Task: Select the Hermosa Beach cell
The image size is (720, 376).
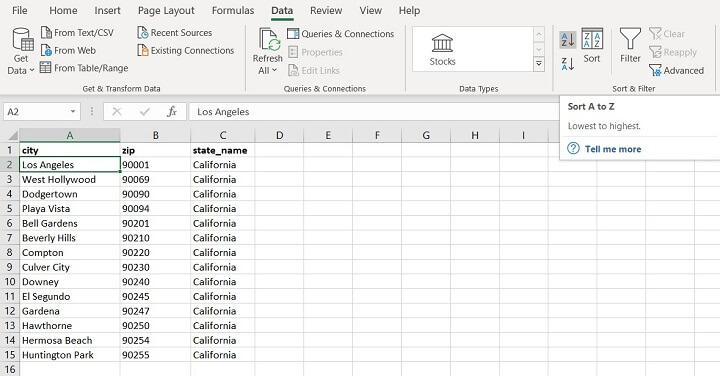Action: click(x=70, y=340)
